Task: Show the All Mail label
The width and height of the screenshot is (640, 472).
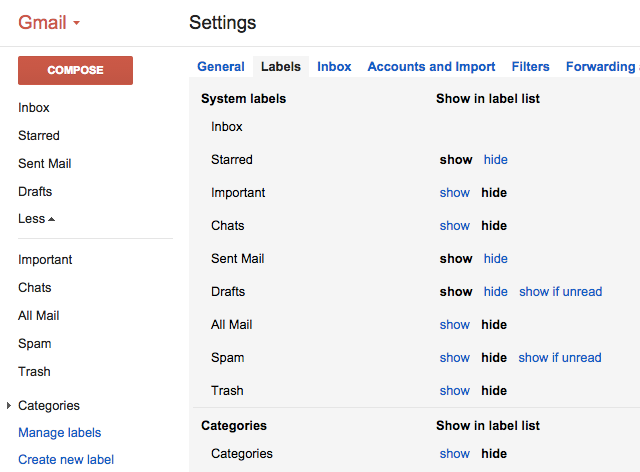Action: [x=454, y=325]
